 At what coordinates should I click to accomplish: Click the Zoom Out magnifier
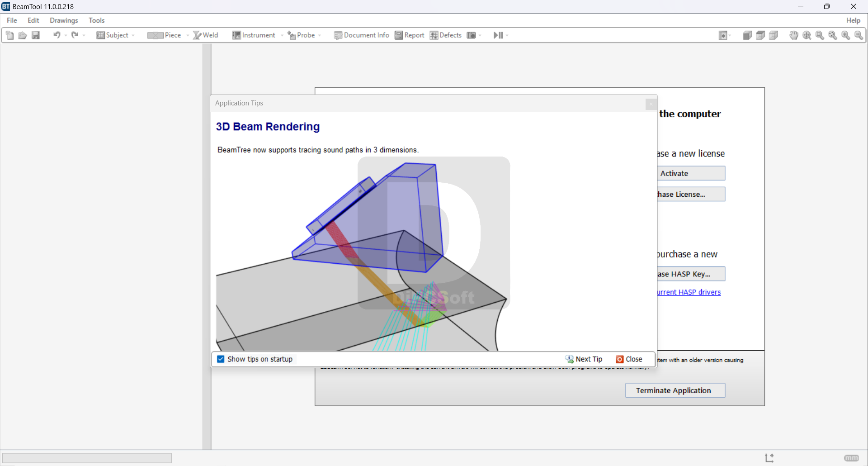coord(859,35)
